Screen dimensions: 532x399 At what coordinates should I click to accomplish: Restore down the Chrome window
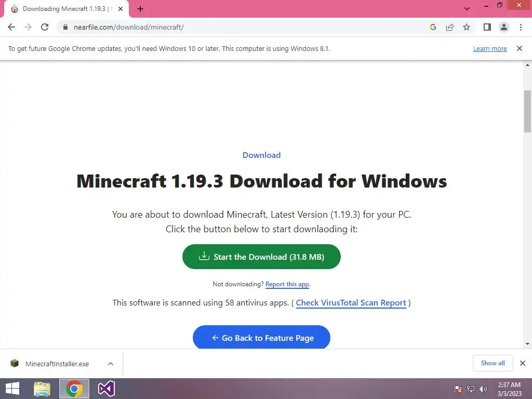(499, 5)
